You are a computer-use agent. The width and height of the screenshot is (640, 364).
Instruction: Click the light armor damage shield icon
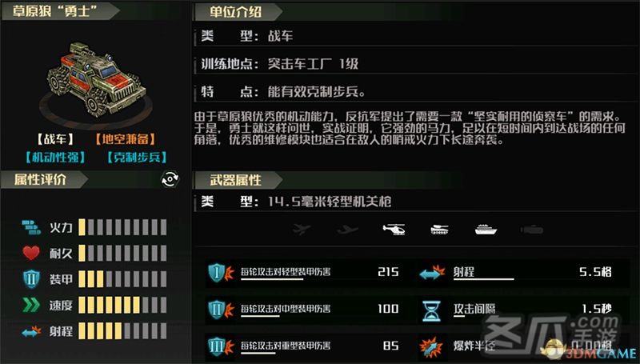click(221, 273)
